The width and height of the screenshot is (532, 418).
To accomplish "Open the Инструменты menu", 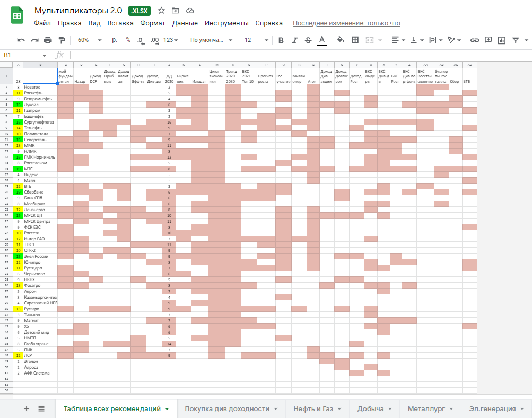I will (226, 23).
